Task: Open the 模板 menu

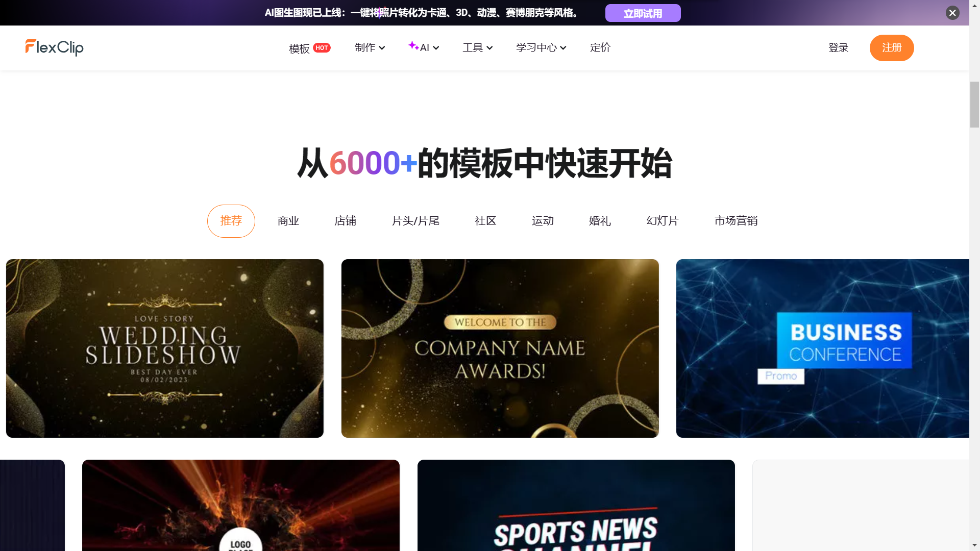Action: [299, 48]
